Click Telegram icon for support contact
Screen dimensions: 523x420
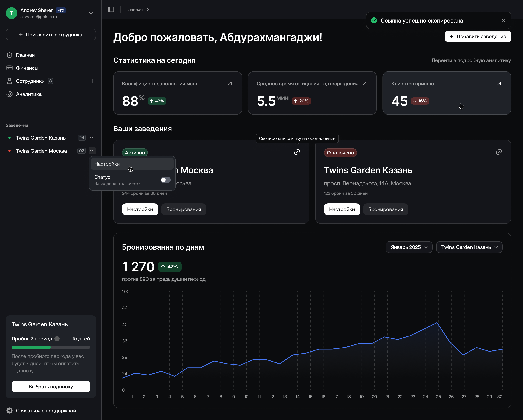pos(9,411)
